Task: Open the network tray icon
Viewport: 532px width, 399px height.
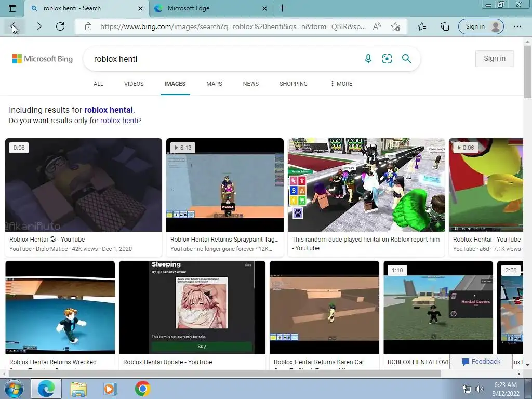Action: pyautogui.click(x=467, y=389)
